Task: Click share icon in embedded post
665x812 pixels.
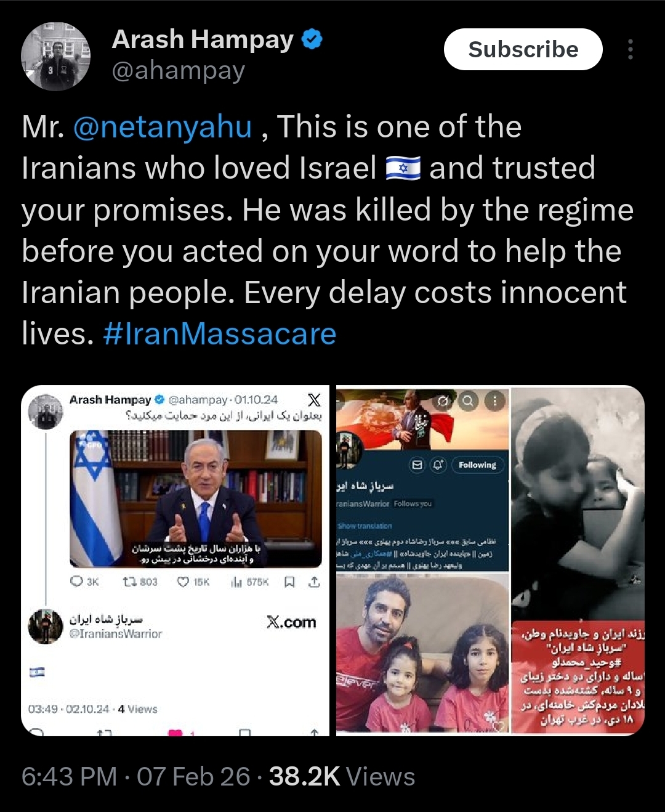Action: point(314,582)
